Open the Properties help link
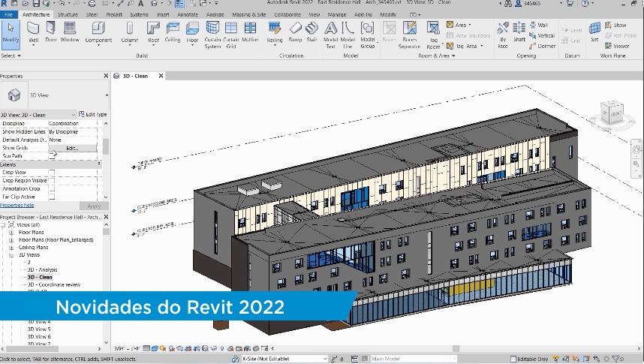This screenshot has height=364, width=644. (17, 206)
